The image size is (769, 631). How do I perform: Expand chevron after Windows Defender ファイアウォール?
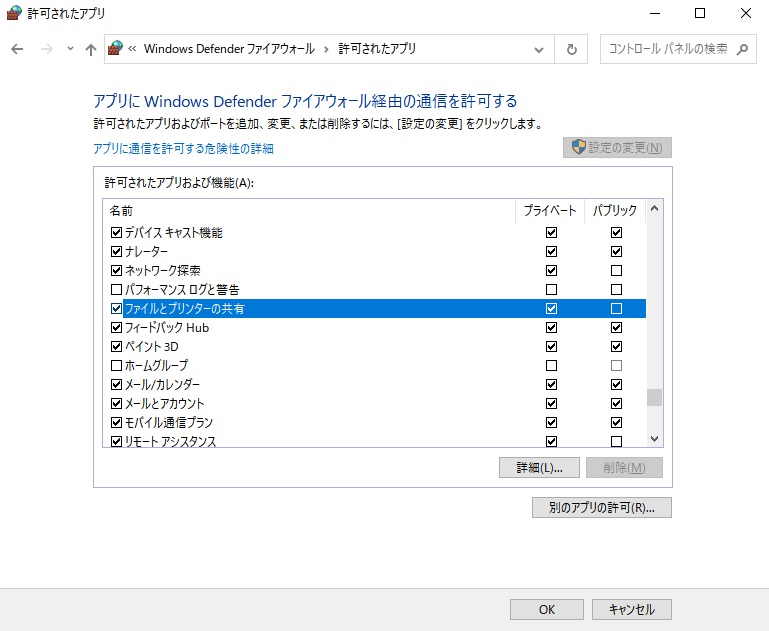(x=326, y=49)
